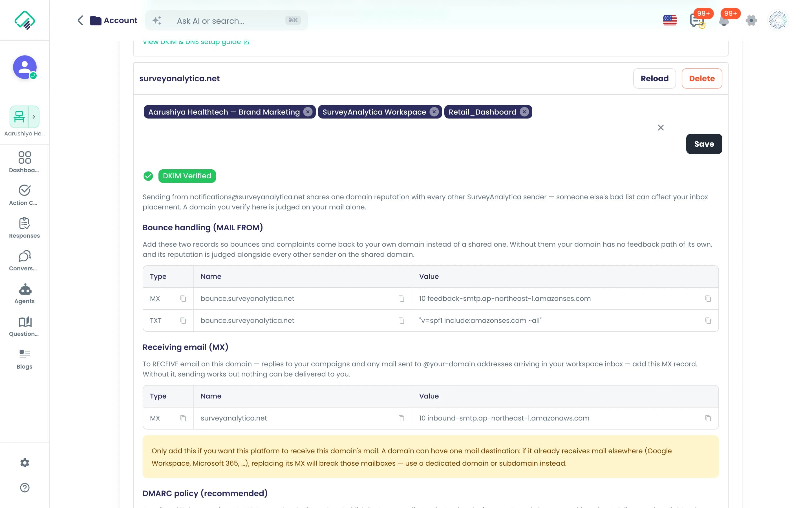Screen dimensions: 812x508
Task: Click the Save button
Action: 704,144
